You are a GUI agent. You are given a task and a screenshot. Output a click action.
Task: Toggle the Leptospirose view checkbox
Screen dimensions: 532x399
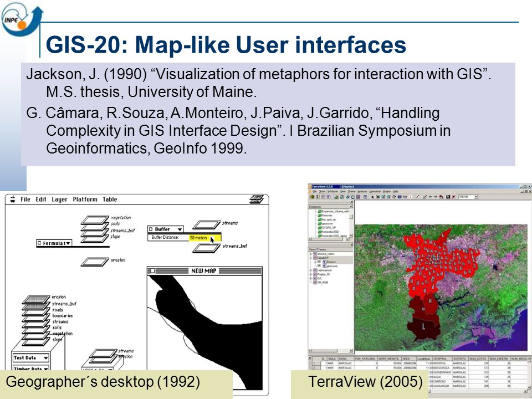click(315, 270)
